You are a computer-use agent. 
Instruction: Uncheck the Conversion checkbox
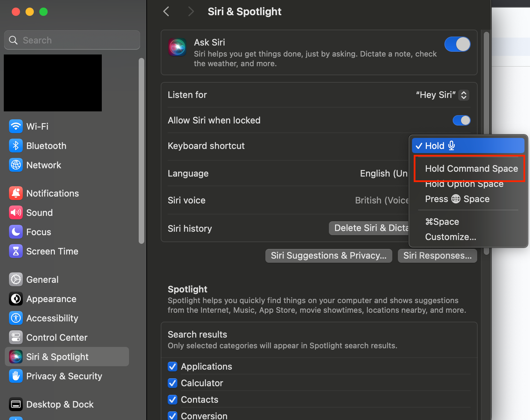(173, 416)
